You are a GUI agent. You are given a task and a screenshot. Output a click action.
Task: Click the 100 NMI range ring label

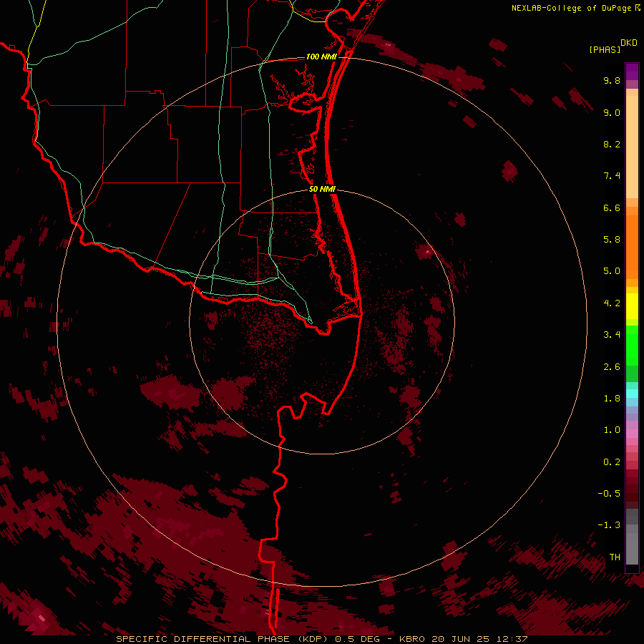pos(321,57)
